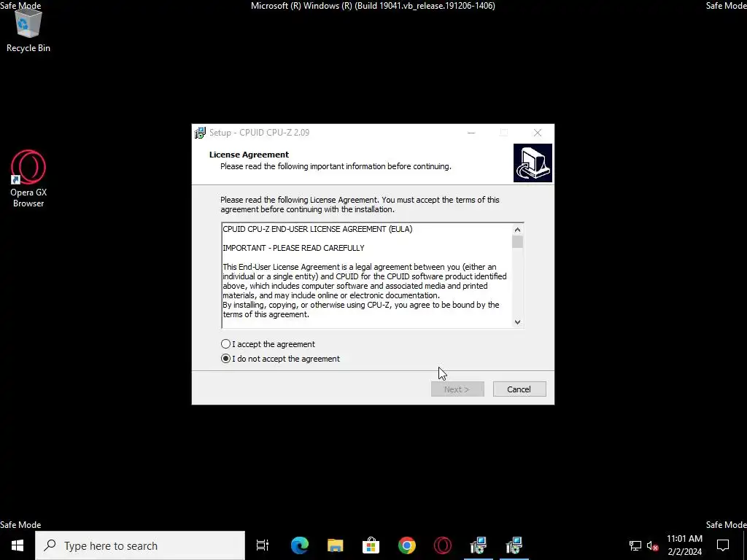Click the disabled Next button
Viewport: 747px width, 560px height.
pyautogui.click(x=457, y=389)
